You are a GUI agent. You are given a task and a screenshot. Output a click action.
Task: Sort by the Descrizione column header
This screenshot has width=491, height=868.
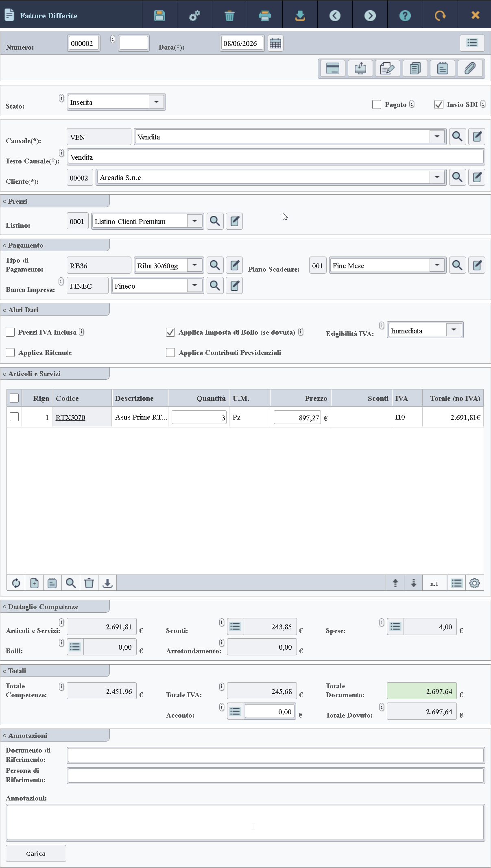pyautogui.click(x=140, y=398)
